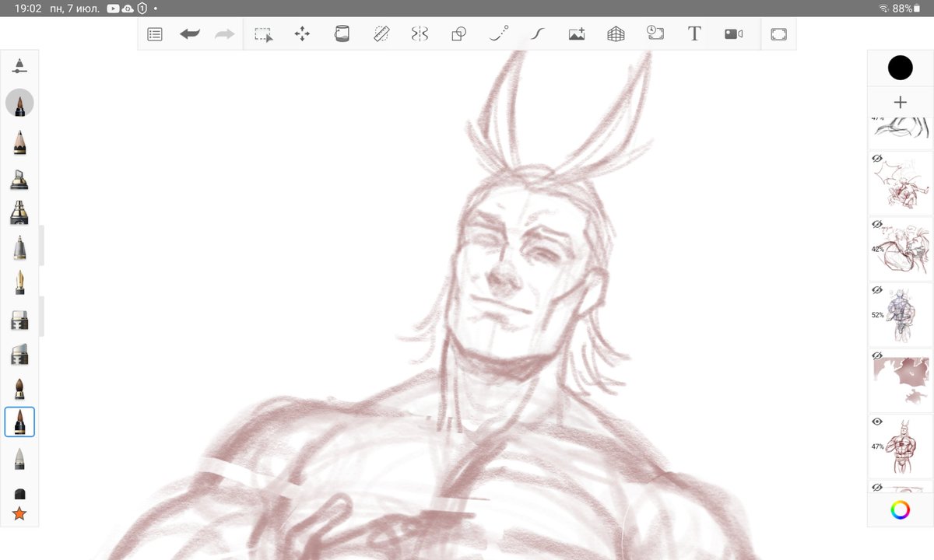Viewport: 934px width, 560px height.
Task: Open the Ruler guide tool
Action: pos(381,34)
